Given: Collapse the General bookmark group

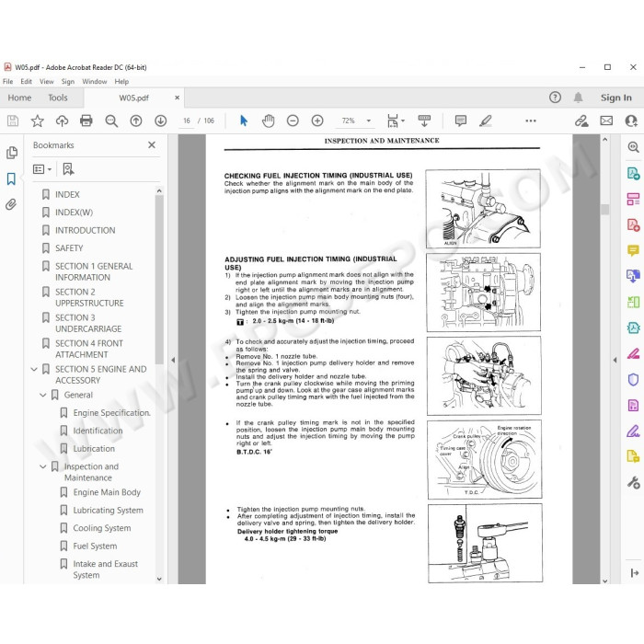Looking at the screenshot, I should pyautogui.click(x=42, y=395).
